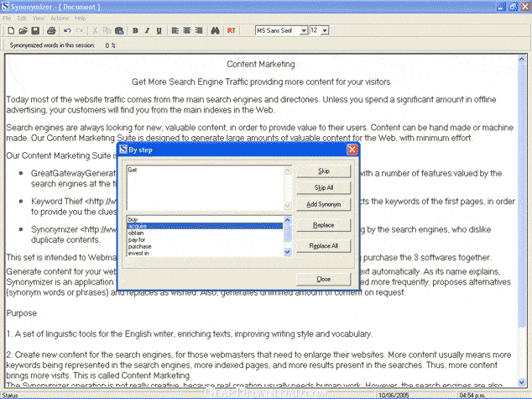Viewport: 532px width, 399px height.
Task: Click the Skip All button
Action: click(x=323, y=187)
